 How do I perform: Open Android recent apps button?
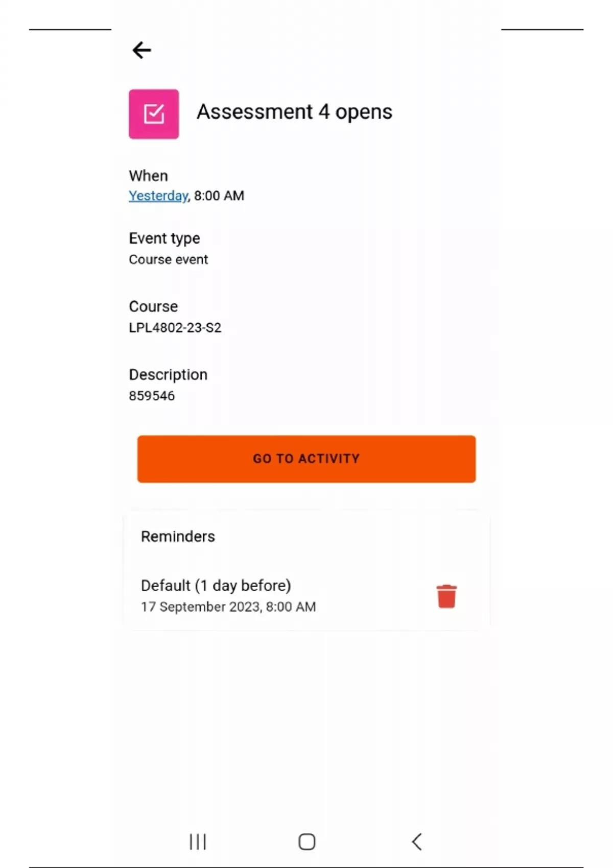198,841
